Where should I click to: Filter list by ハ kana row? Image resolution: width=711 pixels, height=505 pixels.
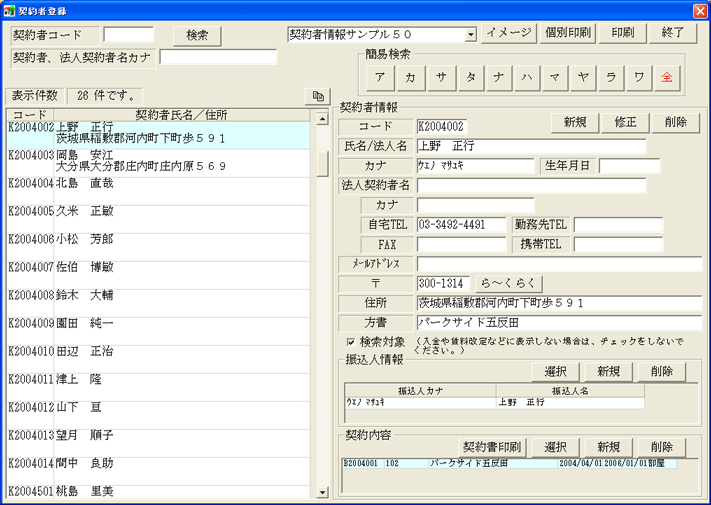tap(525, 77)
